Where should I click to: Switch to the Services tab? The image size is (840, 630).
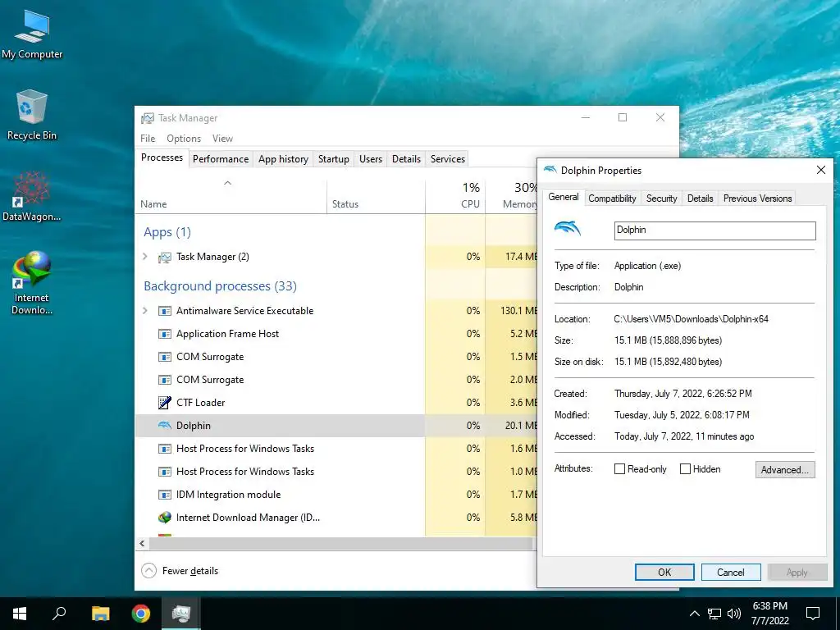tap(448, 159)
